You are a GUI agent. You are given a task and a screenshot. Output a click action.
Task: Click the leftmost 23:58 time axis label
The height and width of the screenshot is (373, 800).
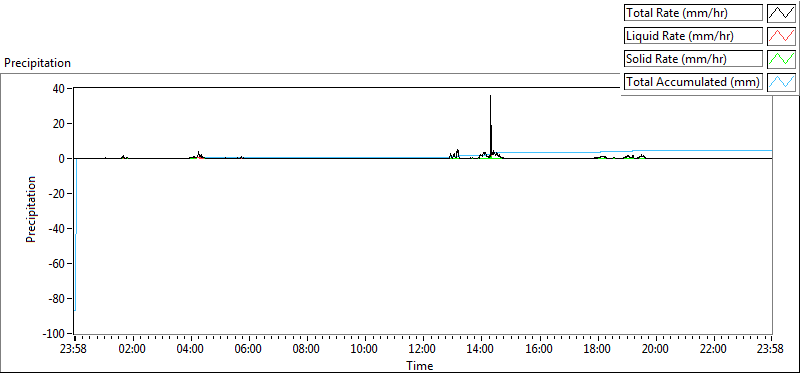[74, 350]
